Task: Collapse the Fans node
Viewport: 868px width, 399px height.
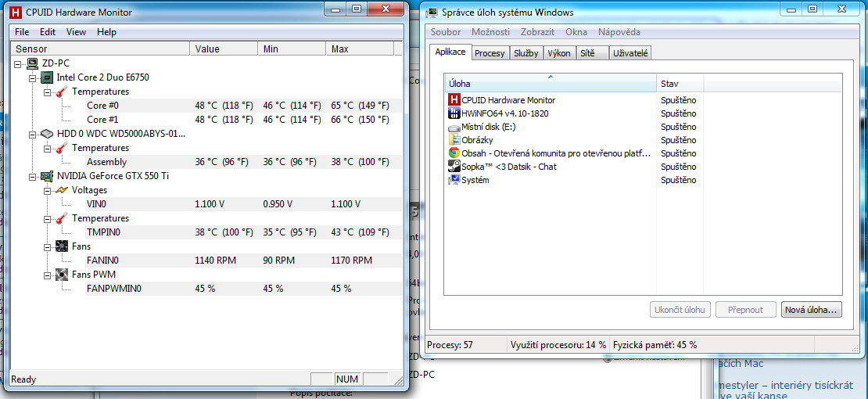Action: (x=47, y=247)
